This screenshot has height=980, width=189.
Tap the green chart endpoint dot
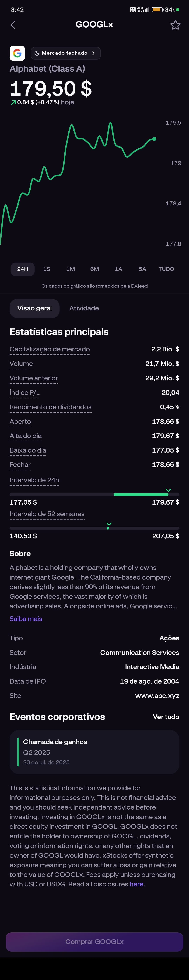pos(154,139)
